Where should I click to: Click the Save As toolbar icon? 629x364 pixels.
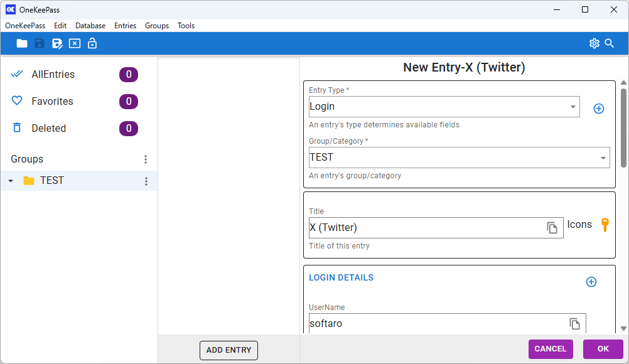(57, 43)
